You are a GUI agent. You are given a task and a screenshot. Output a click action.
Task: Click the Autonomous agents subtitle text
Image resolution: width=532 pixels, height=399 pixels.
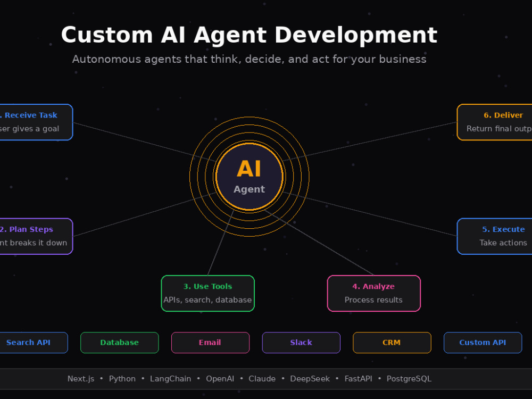coord(250,60)
